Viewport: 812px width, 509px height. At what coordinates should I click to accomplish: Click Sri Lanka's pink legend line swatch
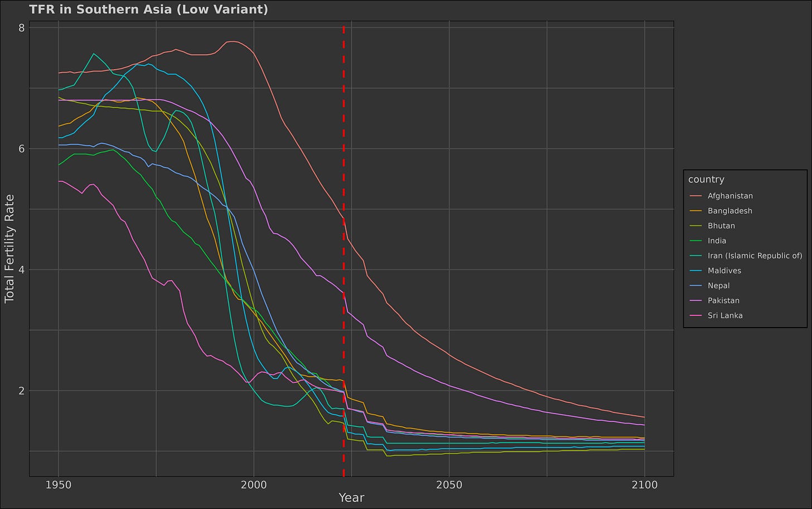[x=695, y=315]
